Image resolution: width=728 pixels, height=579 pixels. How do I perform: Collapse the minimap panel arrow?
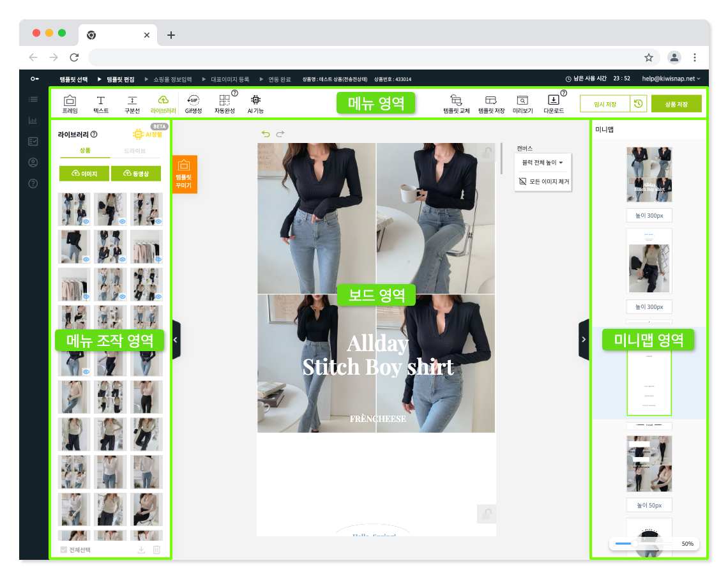tap(584, 339)
